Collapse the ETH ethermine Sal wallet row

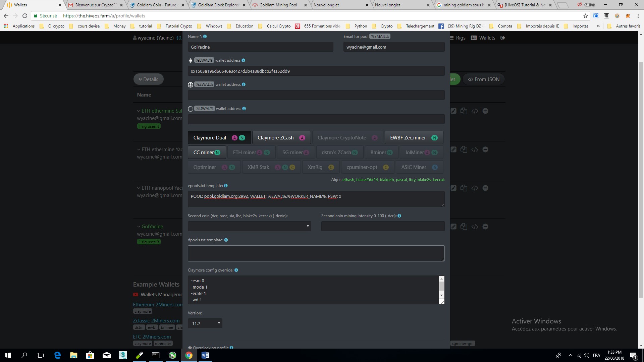point(139,111)
